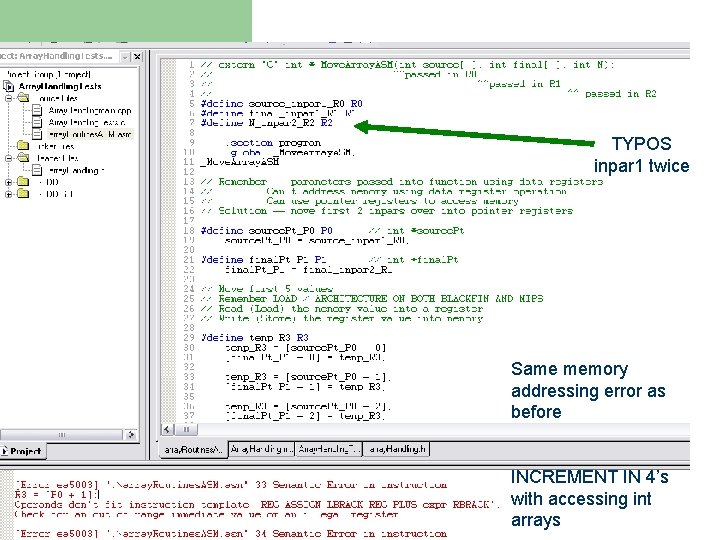Click the editor scroll-left arrow

click(167, 430)
